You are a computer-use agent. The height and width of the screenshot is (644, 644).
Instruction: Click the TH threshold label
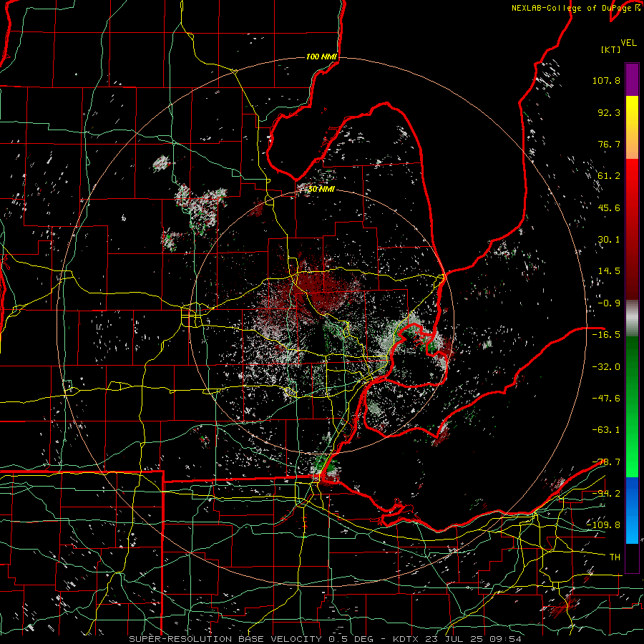[615, 557]
